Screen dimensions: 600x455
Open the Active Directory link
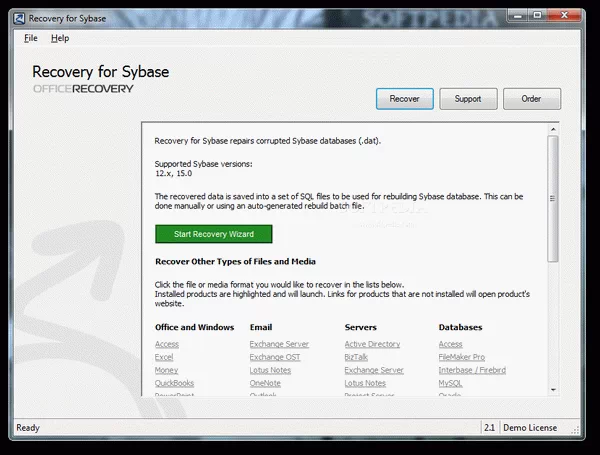tap(372, 344)
